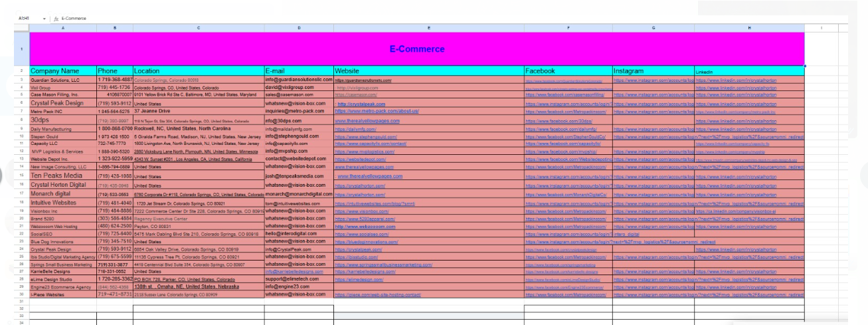Open the ipiece.com web-site-hosting-contact link

point(378,294)
